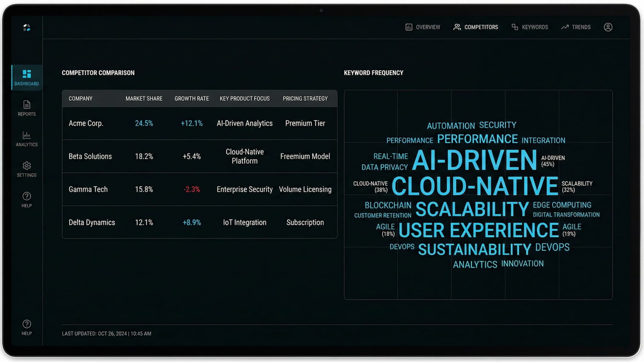This screenshot has height=362, width=644.
Task: Open the user profile account icon
Action: (x=608, y=27)
